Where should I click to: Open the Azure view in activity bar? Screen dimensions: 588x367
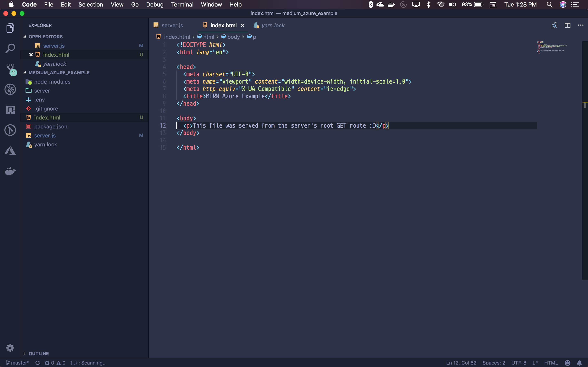pos(10,151)
